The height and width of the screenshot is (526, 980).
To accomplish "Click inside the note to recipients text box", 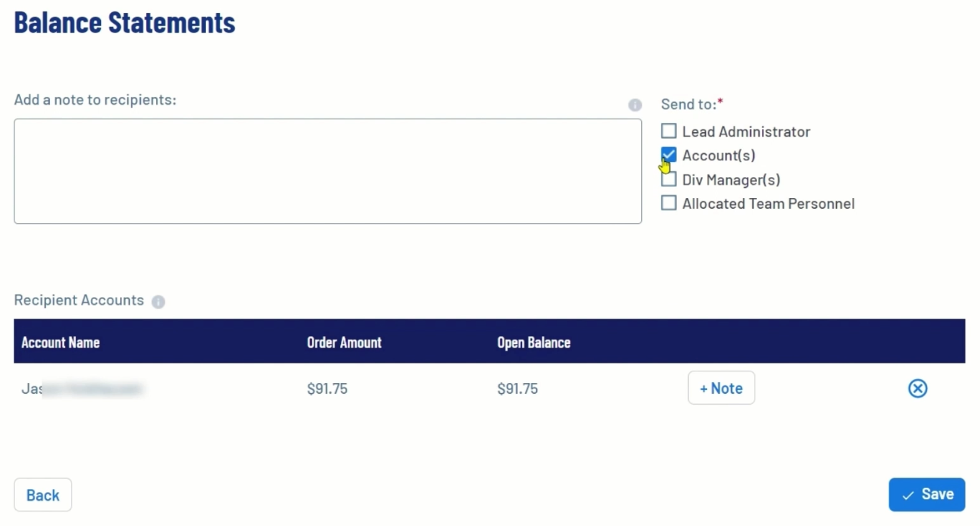I will pyautogui.click(x=327, y=171).
